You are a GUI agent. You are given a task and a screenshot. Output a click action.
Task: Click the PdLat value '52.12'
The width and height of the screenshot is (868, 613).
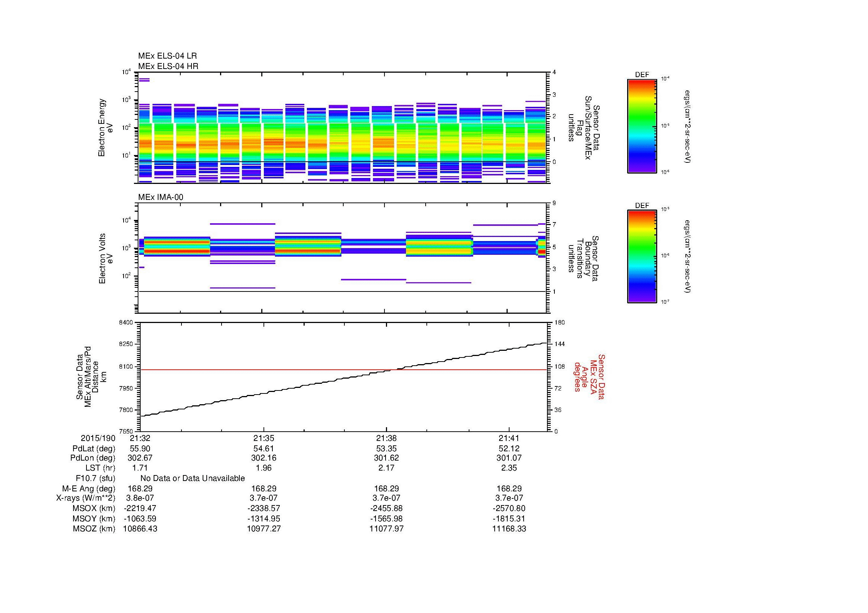[509, 449]
